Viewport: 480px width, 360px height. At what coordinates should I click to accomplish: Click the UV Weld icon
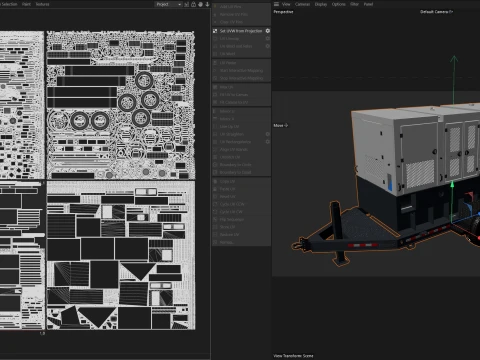coord(215,54)
